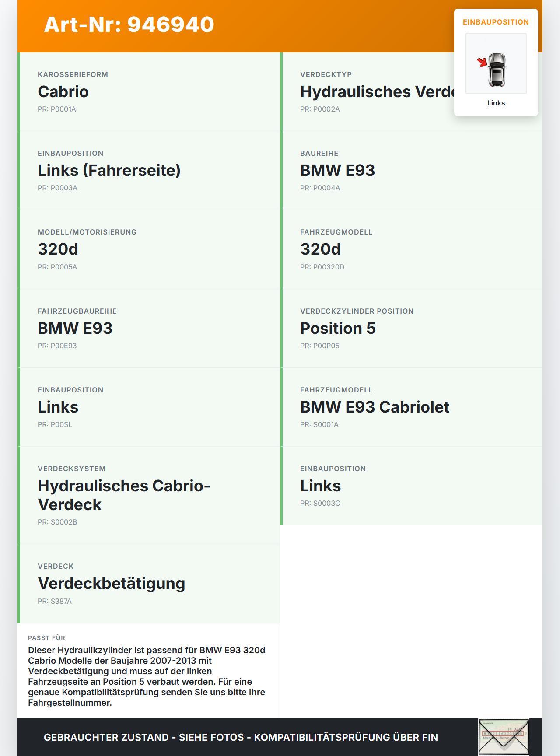Select the Links card with PR S0003C

click(x=411, y=486)
